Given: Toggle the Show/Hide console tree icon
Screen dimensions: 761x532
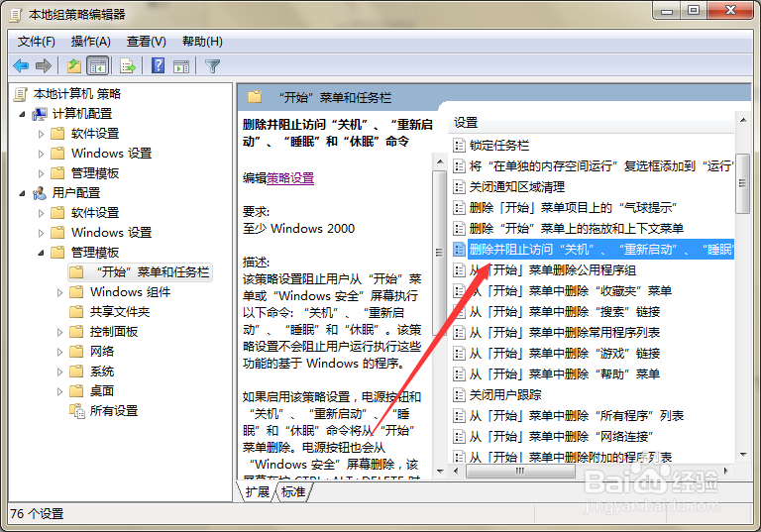Looking at the screenshot, I should (97, 66).
